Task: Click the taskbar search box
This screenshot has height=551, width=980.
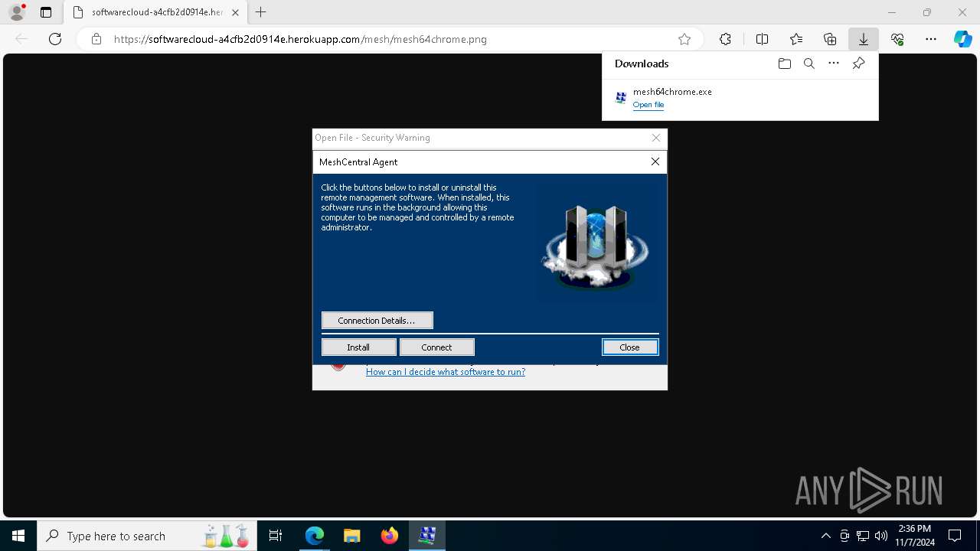Action: (145, 536)
